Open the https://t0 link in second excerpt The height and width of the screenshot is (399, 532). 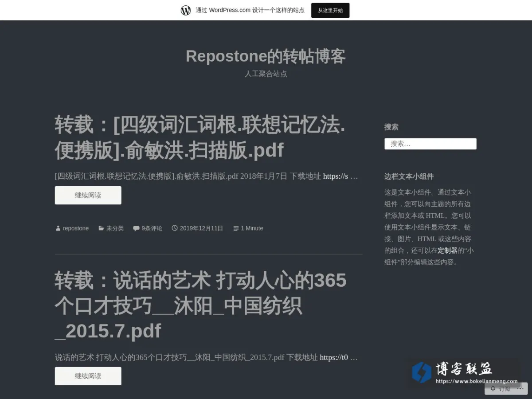coord(334,357)
